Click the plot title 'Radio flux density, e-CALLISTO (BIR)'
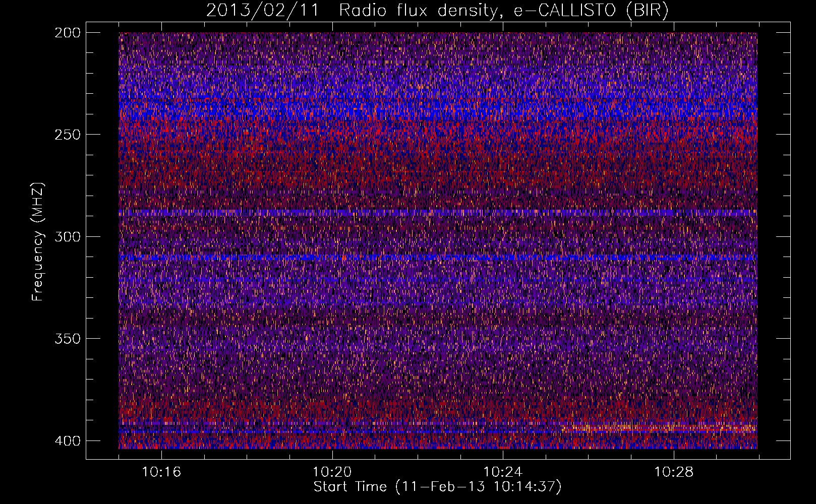The height and width of the screenshot is (504, 816). pos(503,10)
